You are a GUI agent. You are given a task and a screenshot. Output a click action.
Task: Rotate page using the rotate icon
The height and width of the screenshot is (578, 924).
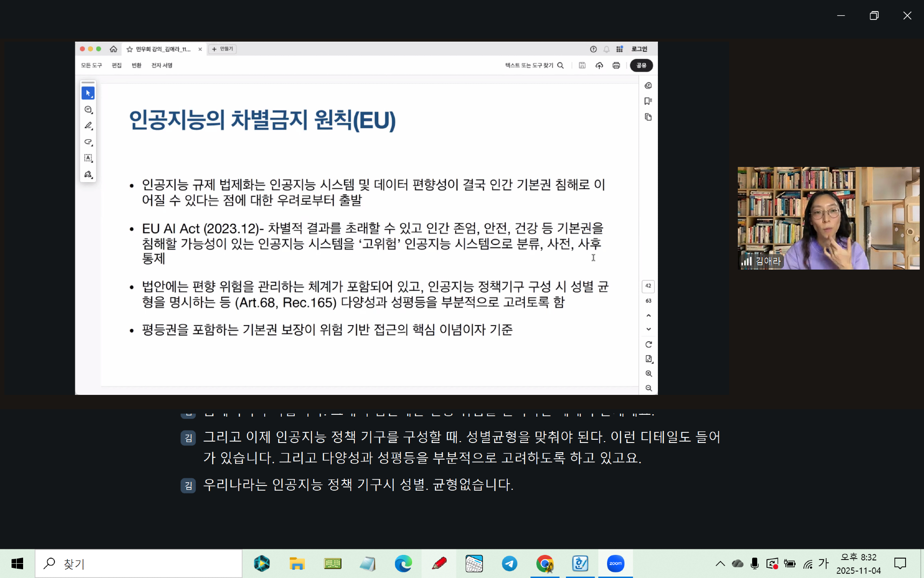[x=649, y=344]
